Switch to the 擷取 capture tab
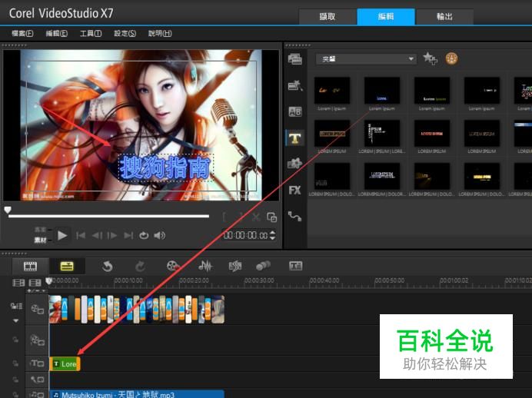The width and height of the screenshot is (532, 398). point(328,17)
